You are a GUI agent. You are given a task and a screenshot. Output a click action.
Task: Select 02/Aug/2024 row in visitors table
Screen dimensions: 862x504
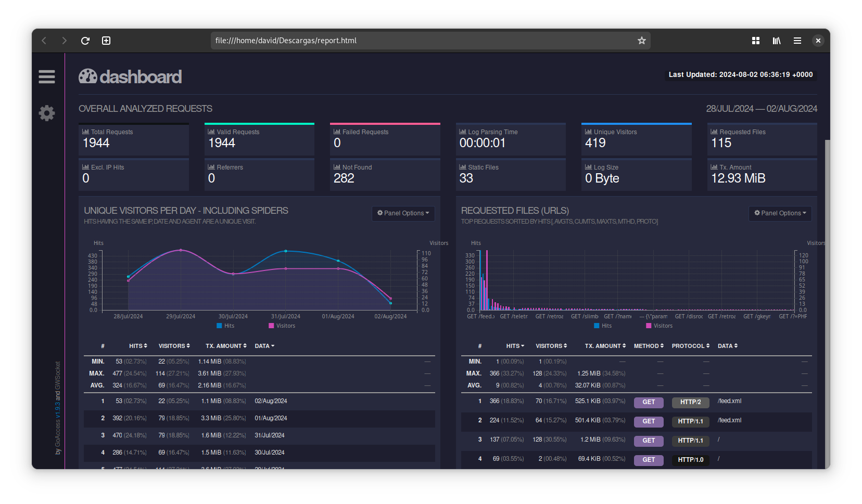click(259, 401)
